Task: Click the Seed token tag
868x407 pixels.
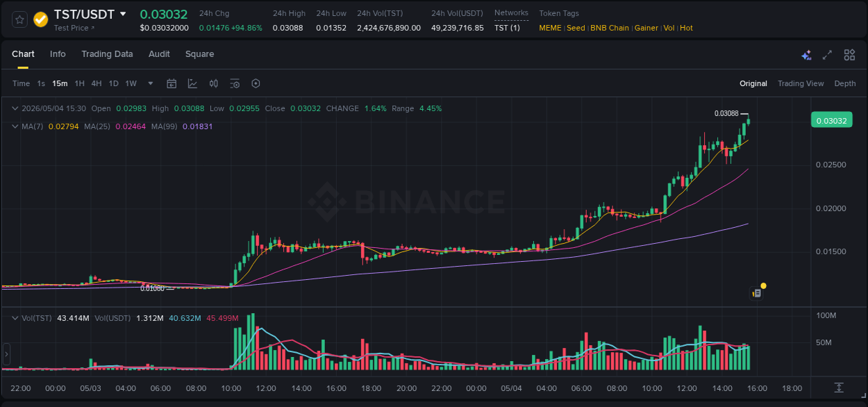Action: [x=576, y=28]
